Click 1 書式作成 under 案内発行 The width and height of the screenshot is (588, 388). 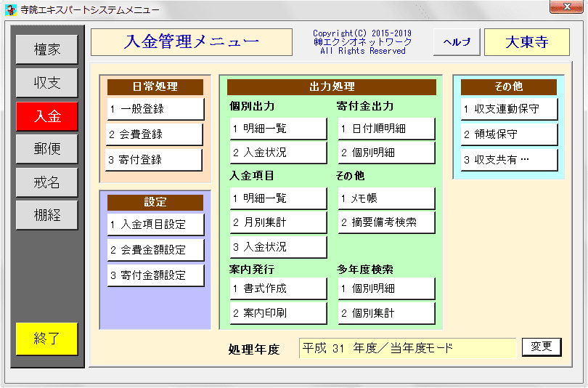(x=278, y=288)
